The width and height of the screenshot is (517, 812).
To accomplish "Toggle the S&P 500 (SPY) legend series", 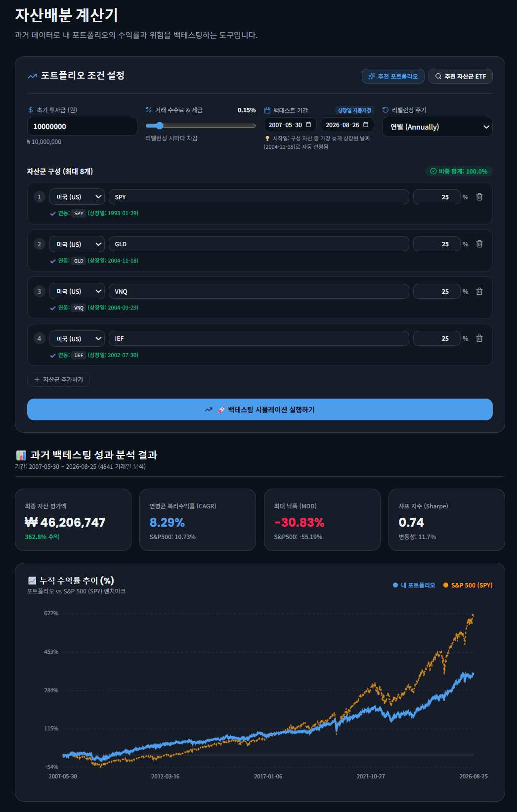I will point(468,585).
